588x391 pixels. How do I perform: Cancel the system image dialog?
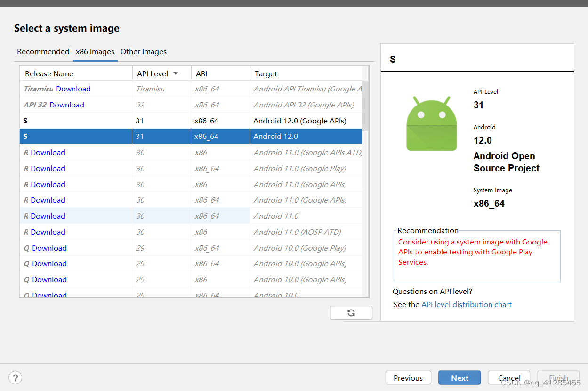click(509, 378)
